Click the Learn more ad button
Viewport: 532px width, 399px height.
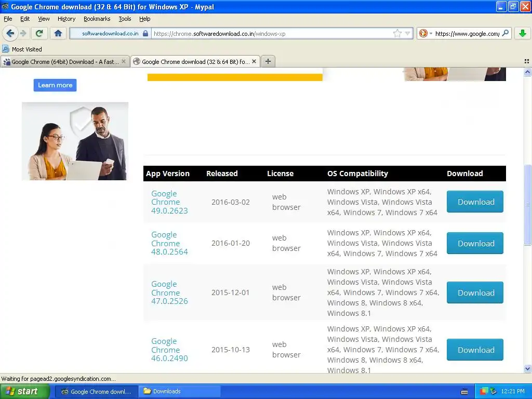(55, 85)
